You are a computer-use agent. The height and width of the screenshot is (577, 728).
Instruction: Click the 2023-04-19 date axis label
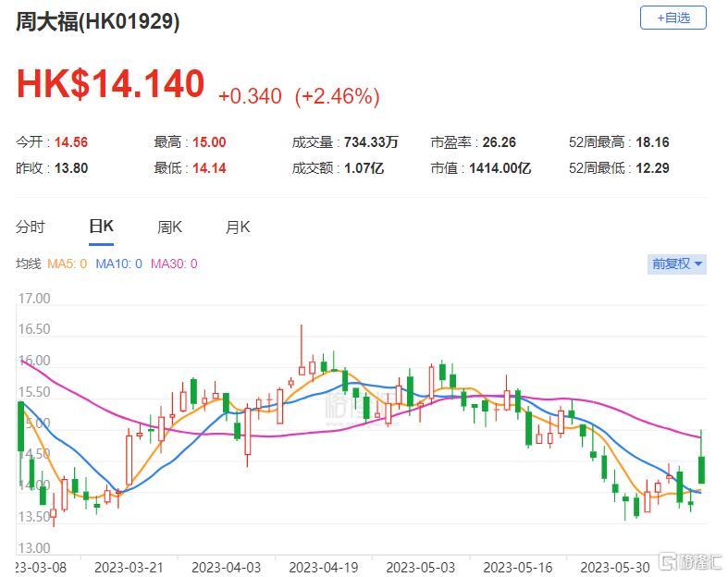click(324, 567)
